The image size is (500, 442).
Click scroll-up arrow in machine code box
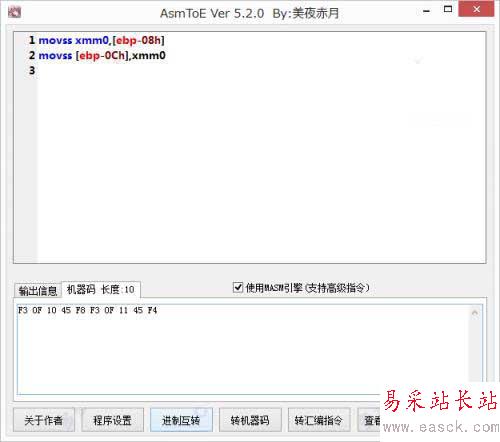(475, 313)
